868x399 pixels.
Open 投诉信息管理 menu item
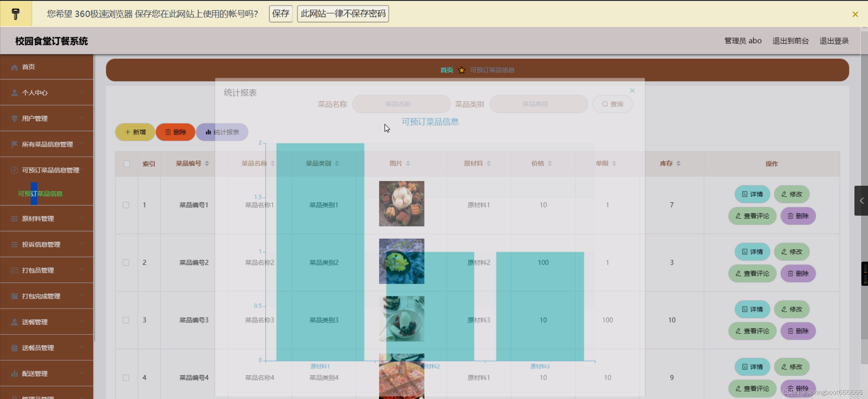coord(41,244)
